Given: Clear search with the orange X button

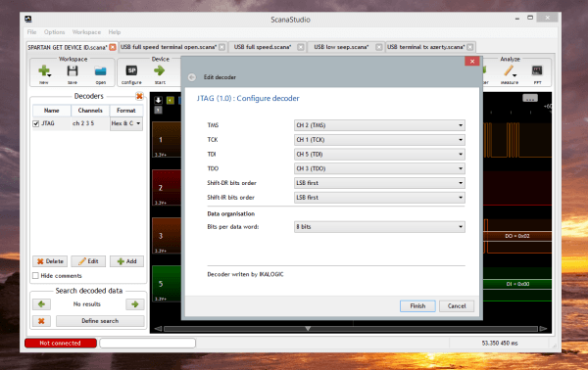Looking at the screenshot, I should pyautogui.click(x=41, y=321).
